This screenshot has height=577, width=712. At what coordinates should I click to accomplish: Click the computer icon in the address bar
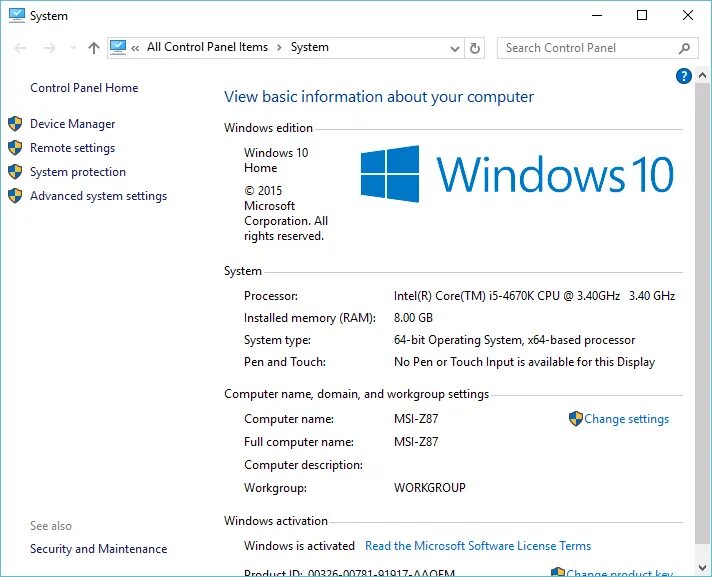tap(118, 47)
